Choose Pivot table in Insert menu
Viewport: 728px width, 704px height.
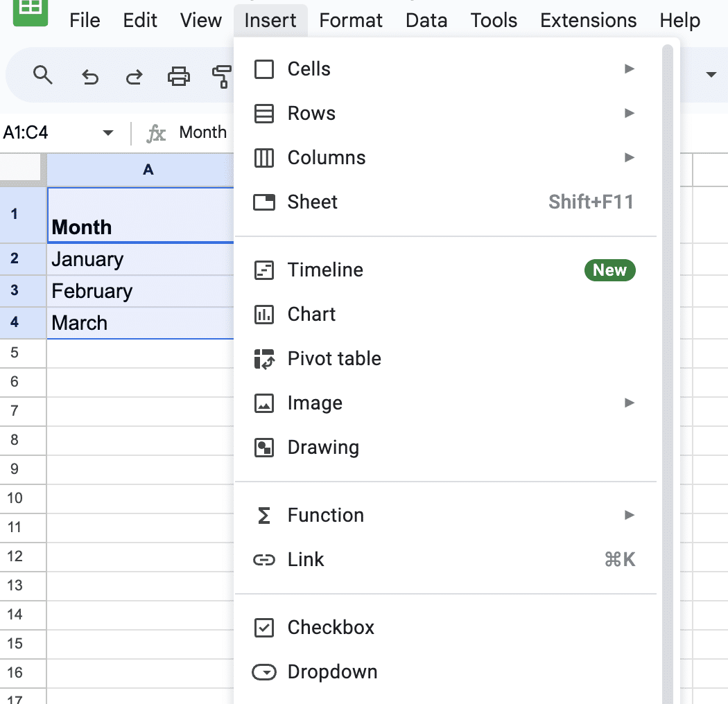click(x=333, y=359)
